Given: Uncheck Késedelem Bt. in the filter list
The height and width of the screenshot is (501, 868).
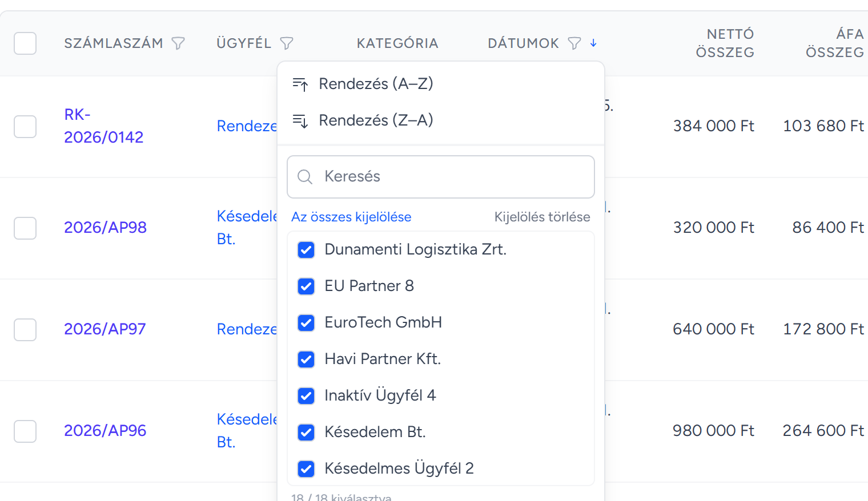Looking at the screenshot, I should (306, 433).
